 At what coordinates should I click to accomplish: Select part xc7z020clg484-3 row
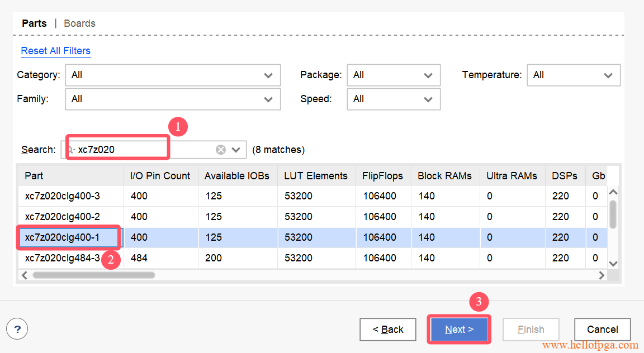pyautogui.click(x=62, y=258)
